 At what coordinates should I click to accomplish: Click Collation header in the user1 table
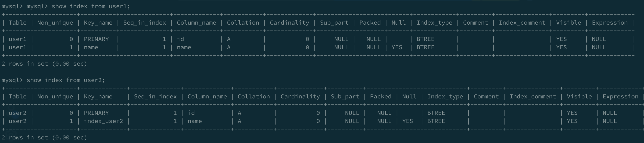tap(243, 23)
